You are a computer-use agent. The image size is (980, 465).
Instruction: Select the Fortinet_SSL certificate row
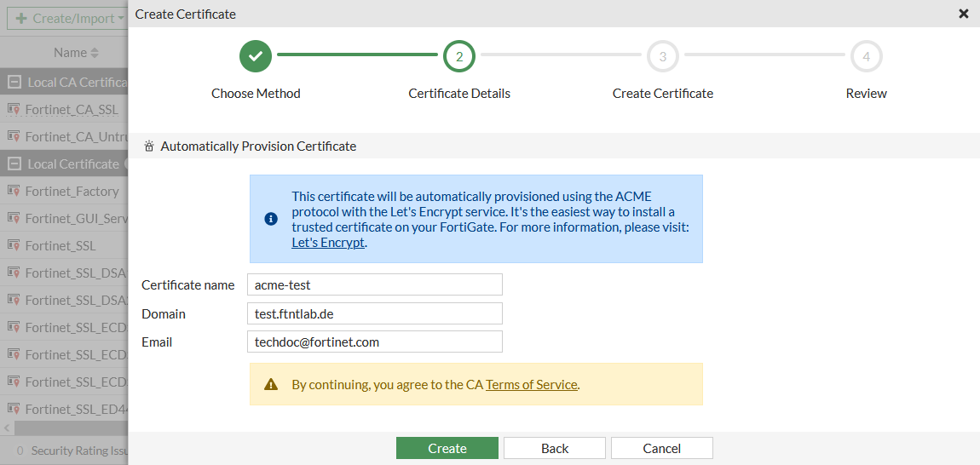(x=61, y=246)
